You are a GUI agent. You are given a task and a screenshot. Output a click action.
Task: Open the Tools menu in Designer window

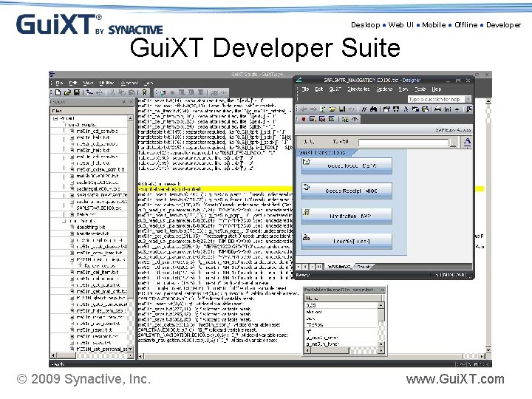(x=420, y=89)
